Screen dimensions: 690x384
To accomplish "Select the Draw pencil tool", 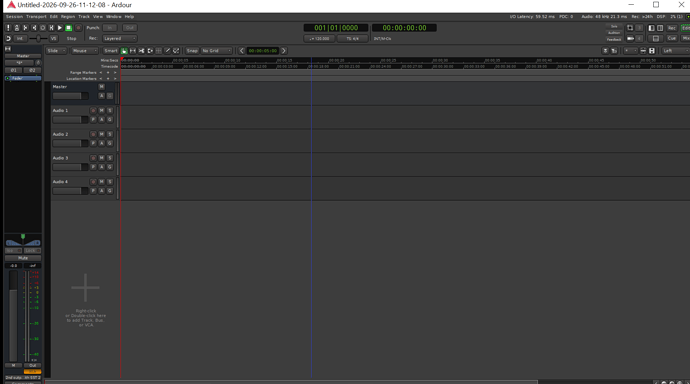I will click(168, 51).
